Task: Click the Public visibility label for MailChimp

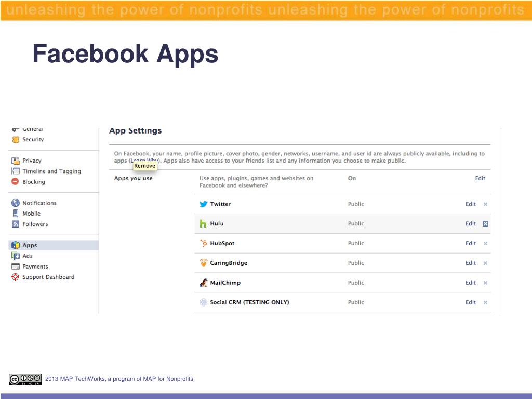Action: 356,283
